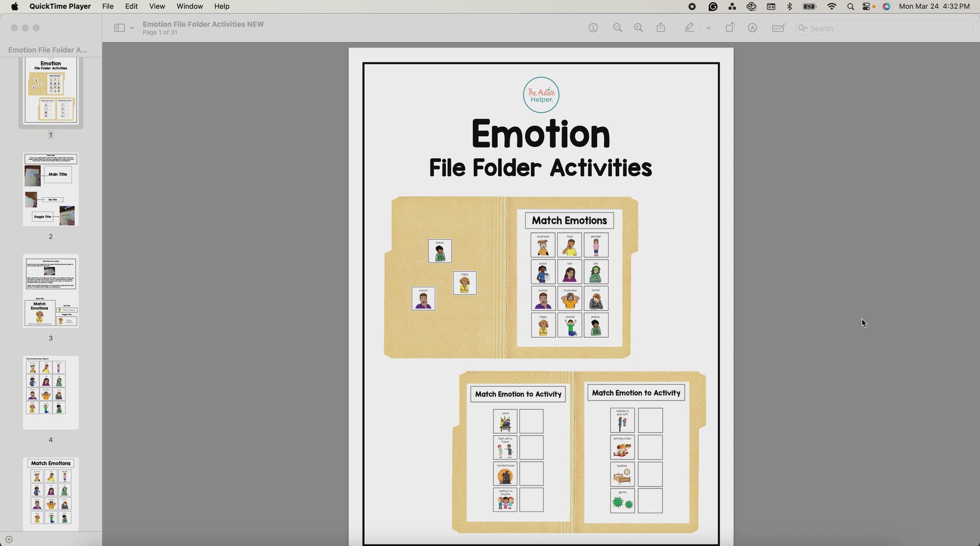
Task: Select the page 2 thumbnail
Action: [51, 189]
